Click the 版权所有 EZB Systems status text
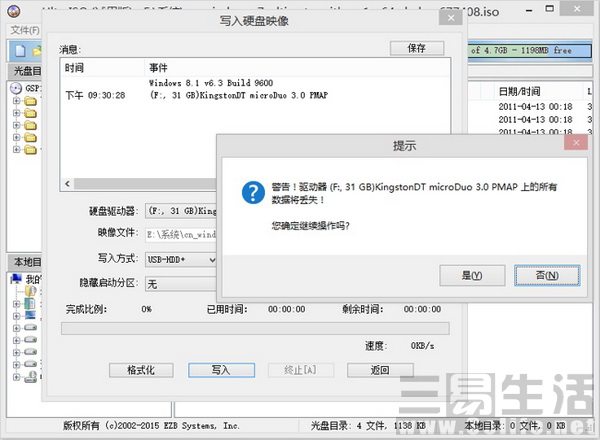The height and width of the screenshot is (440, 600). pos(151,425)
